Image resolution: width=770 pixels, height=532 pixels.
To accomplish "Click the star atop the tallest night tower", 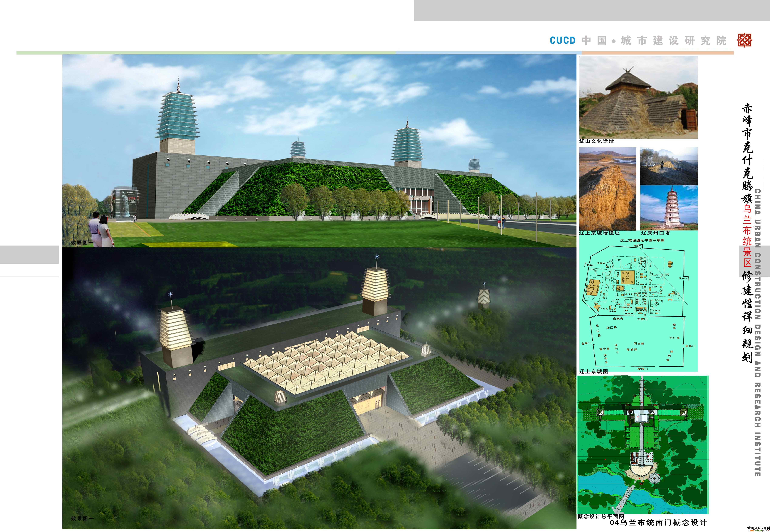I will tap(377, 256).
